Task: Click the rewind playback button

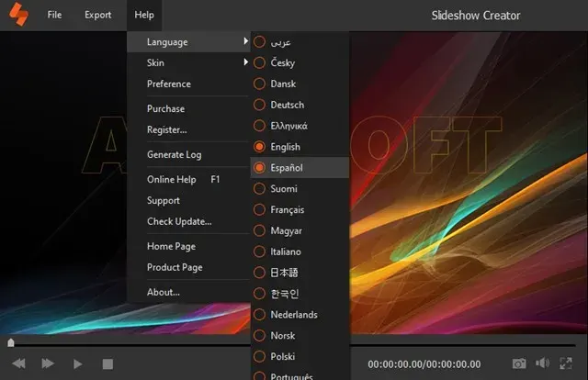Action: pyautogui.click(x=18, y=363)
